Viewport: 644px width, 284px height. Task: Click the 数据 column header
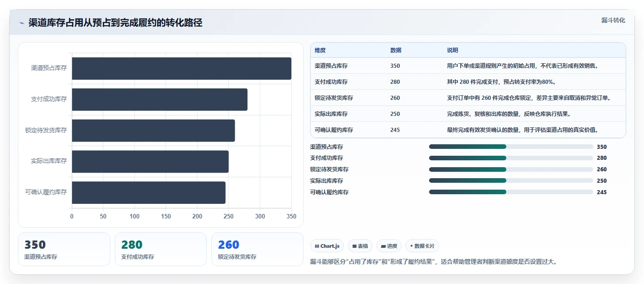pos(396,50)
